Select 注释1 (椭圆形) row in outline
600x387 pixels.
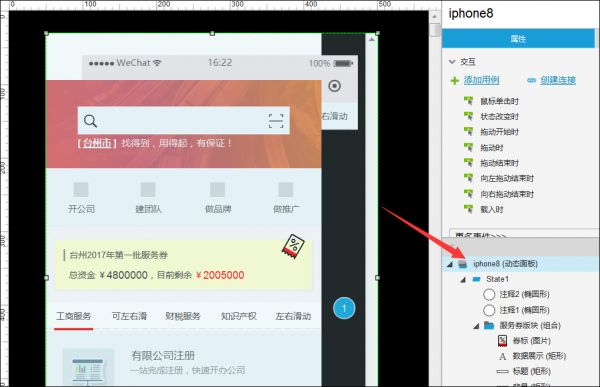[521, 310]
